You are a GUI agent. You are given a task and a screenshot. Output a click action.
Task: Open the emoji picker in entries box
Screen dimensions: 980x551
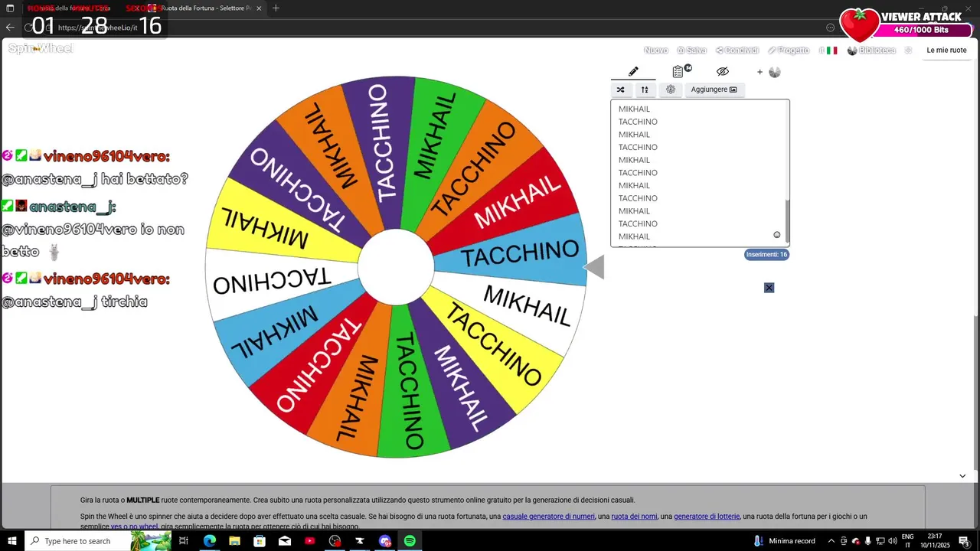[776, 235]
